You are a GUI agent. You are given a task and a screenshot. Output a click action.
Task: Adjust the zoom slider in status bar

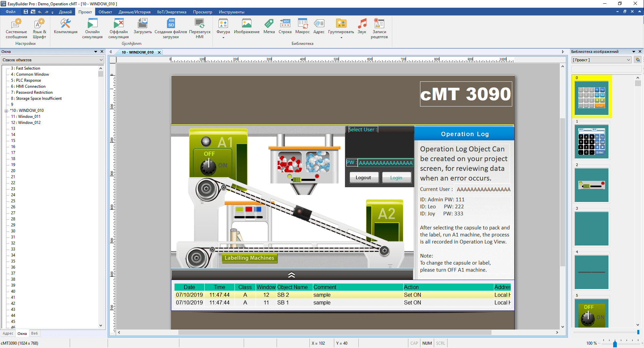click(x=615, y=344)
